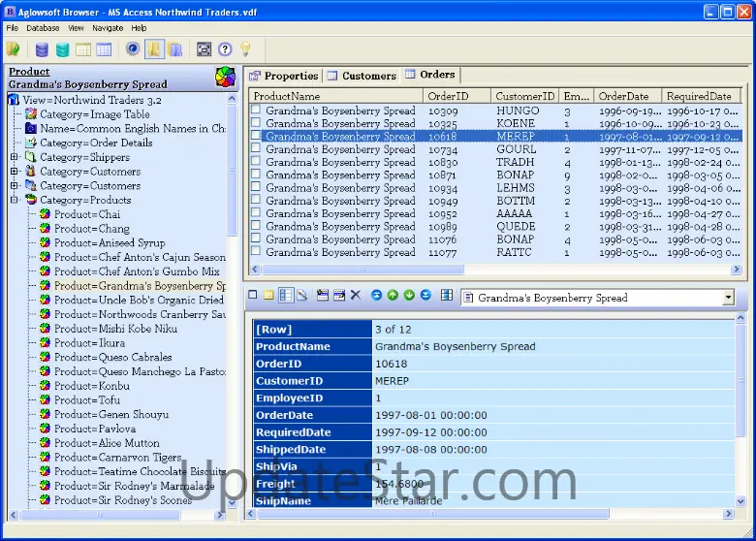Screen dimensions: 756x541
Task: Select the QUEDE customer cell
Action: [x=516, y=226]
